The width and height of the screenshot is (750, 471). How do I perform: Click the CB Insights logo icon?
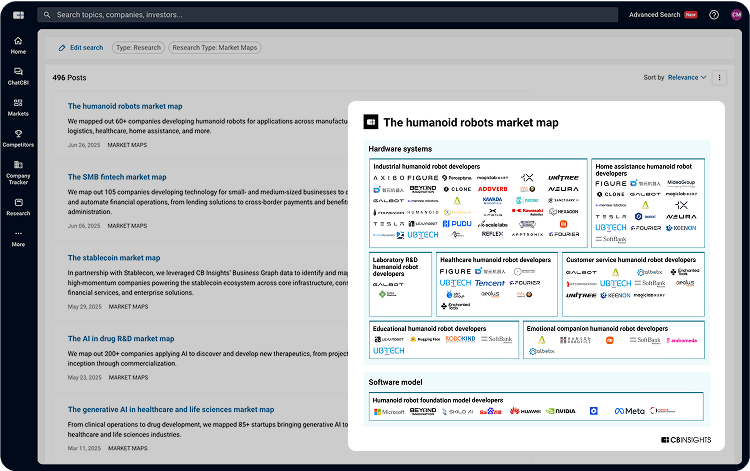[x=17, y=15]
